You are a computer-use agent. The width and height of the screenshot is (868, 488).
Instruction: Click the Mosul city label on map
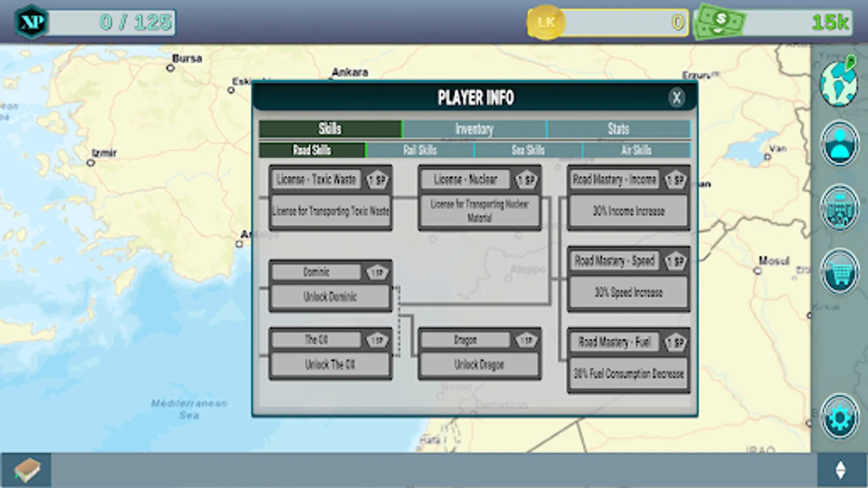click(774, 261)
